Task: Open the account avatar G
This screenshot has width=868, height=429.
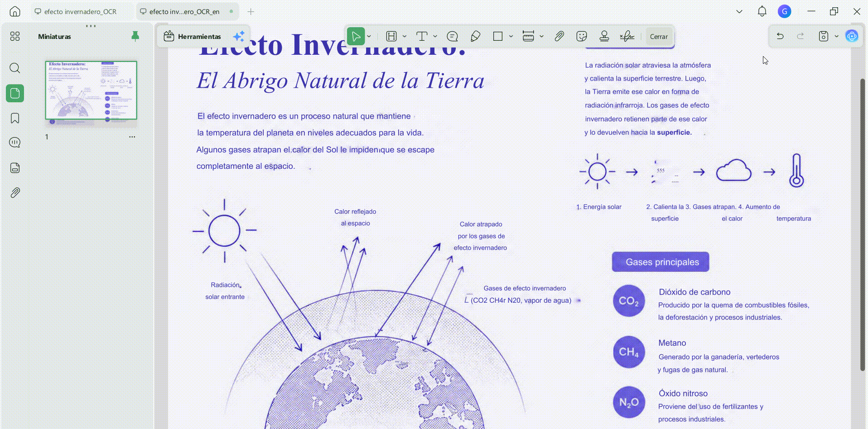Action: (x=785, y=11)
